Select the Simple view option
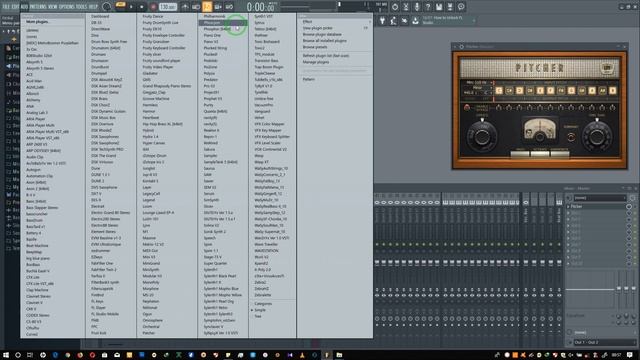 click(x=260, y=310)
